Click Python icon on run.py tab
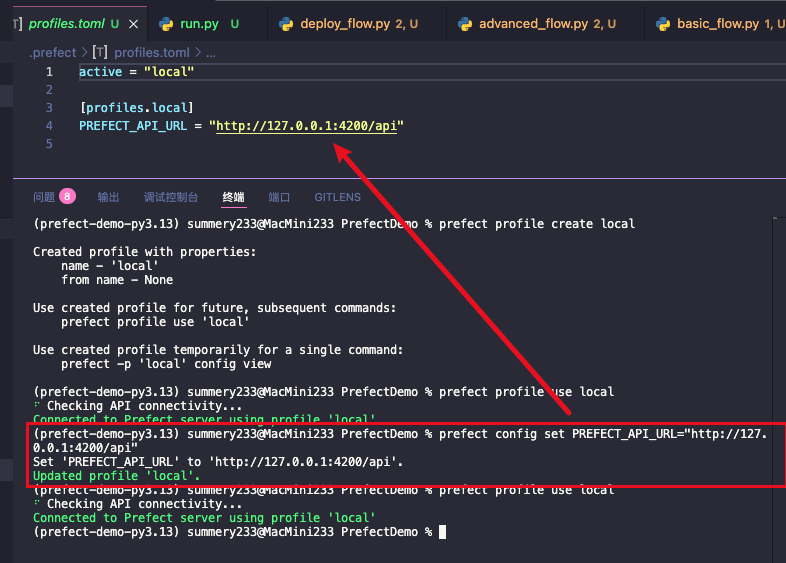Screen dimensions: 786x563 click(x=165, y=23)
